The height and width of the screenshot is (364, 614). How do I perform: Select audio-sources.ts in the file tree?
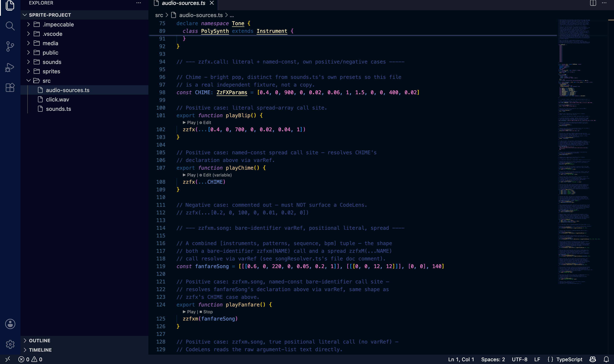(84, 90)
